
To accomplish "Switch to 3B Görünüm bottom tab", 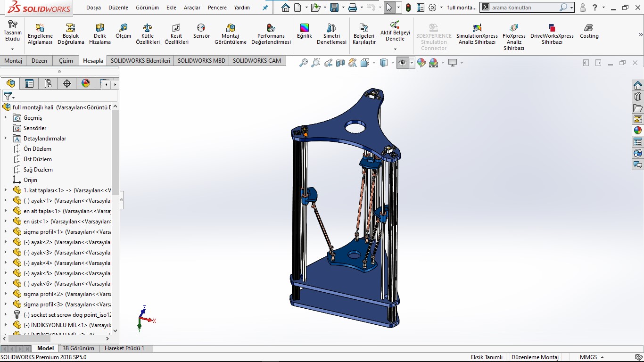I will [x=78, y=348].
